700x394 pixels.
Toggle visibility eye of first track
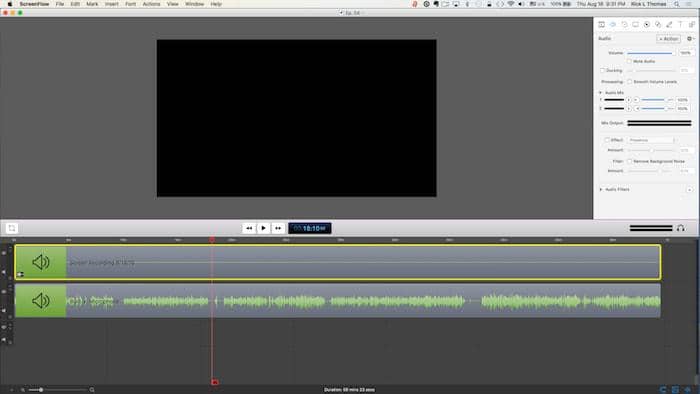(x=4, y=253)
